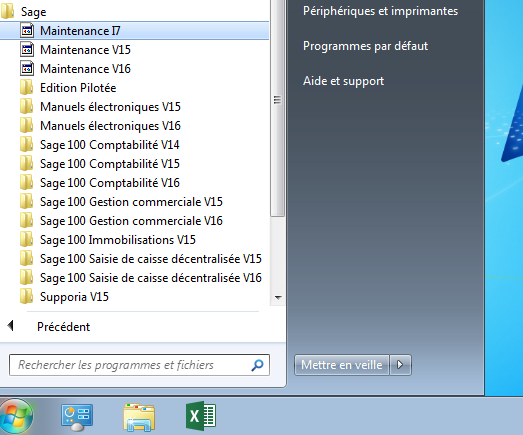Screen dimensions: 523x435
Task: Click the Gestion commerciale V16 folder icon
Action: 26,221
